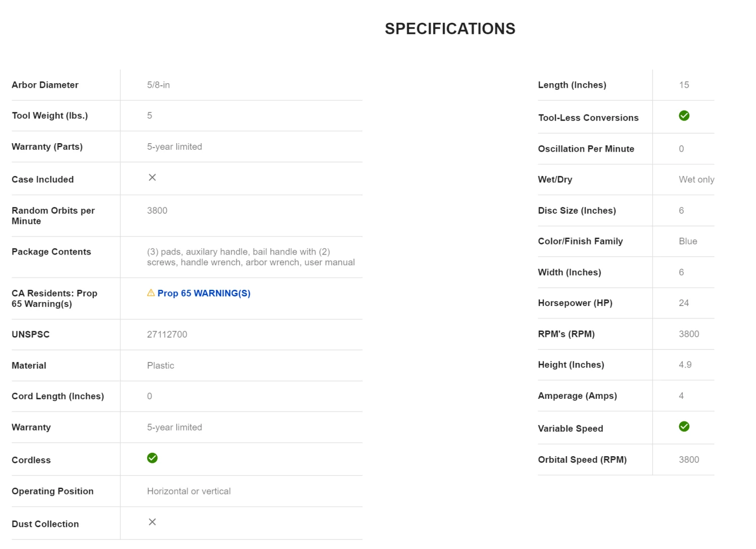Click the Variable Speed green checkmark
This screenshot has width=756, height=549.
point(684,426)
